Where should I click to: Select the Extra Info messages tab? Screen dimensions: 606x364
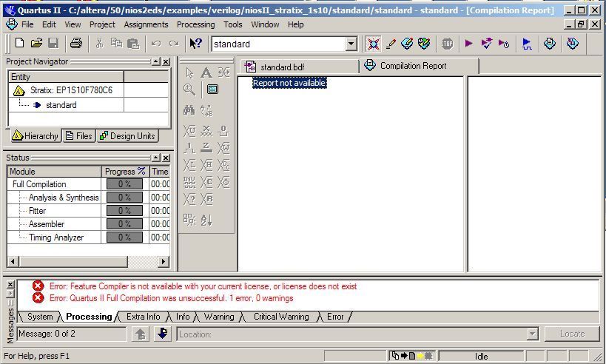[x=143, y=317]
